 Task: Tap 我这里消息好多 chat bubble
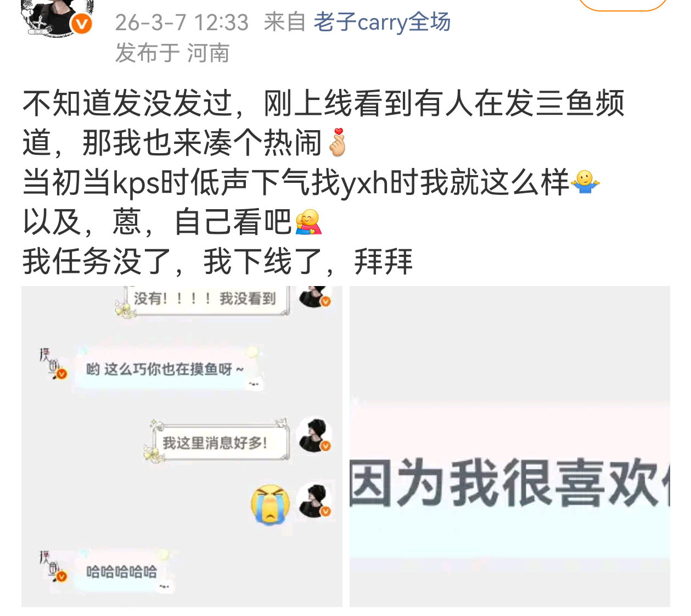(217, 442)
